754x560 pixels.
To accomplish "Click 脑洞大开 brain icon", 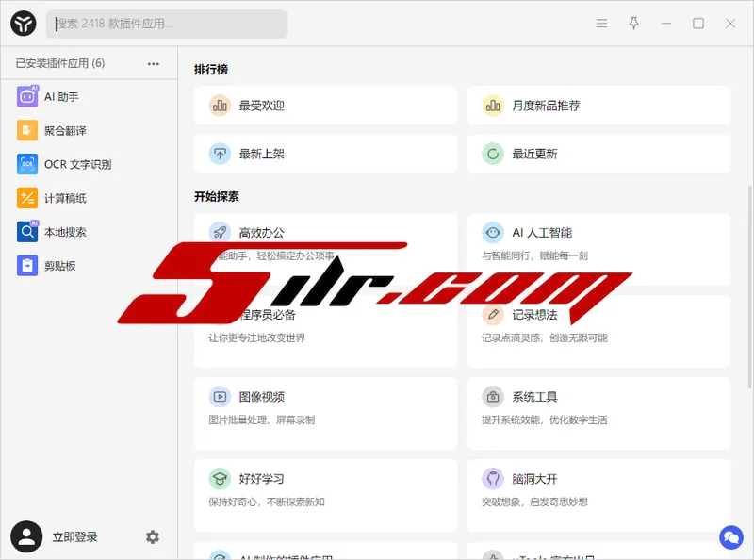I will click(x=493, y=479).
